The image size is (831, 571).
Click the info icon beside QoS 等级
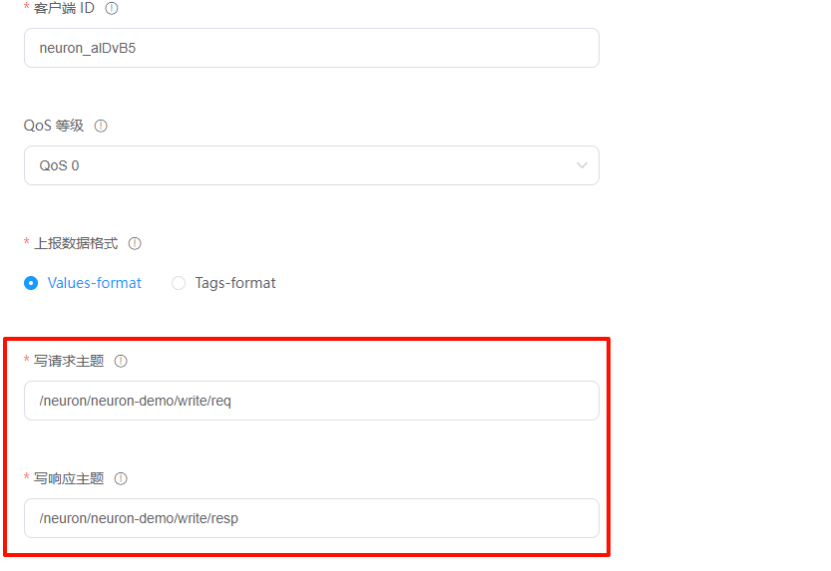(101, 126)
